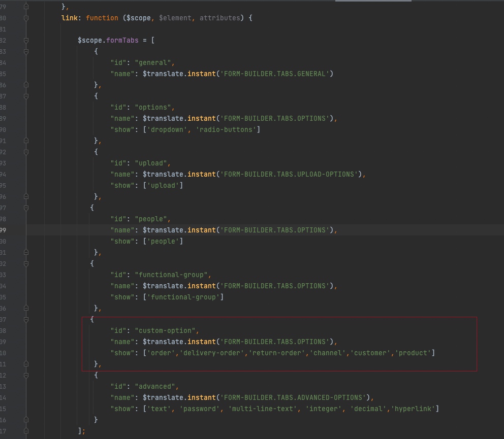Viewport: 504px width, 439px height.
Task: Click the 'multi-line-text' string
Action: point(263,409)
